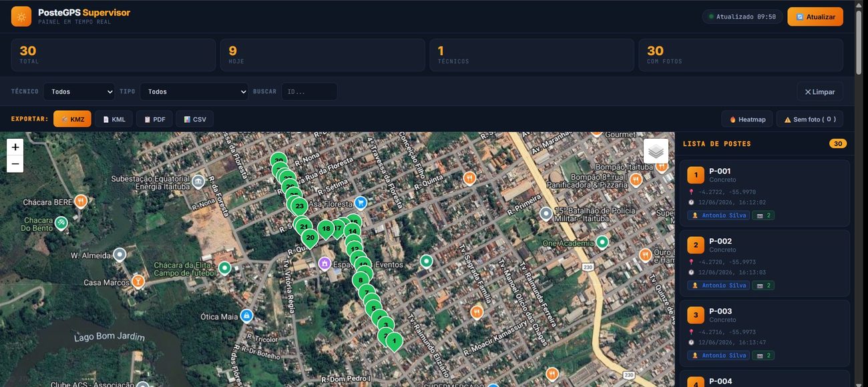The image size is (868, 387).
Task: Click the photo count badge on P-001
Action: pyautogui.click(x=763, y=215)
